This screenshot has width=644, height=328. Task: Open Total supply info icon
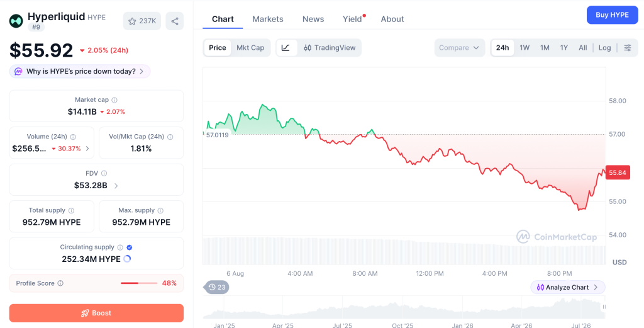click(x=71, y=210)
